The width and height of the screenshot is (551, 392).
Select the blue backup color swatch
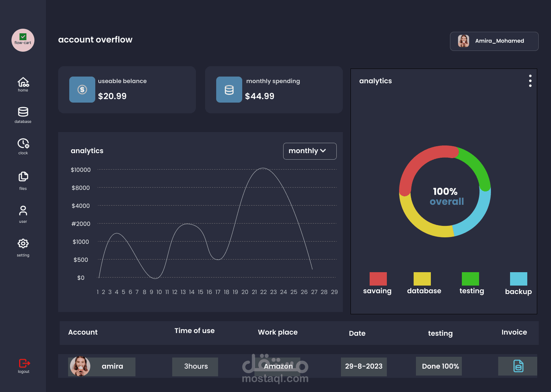point(518,279)
